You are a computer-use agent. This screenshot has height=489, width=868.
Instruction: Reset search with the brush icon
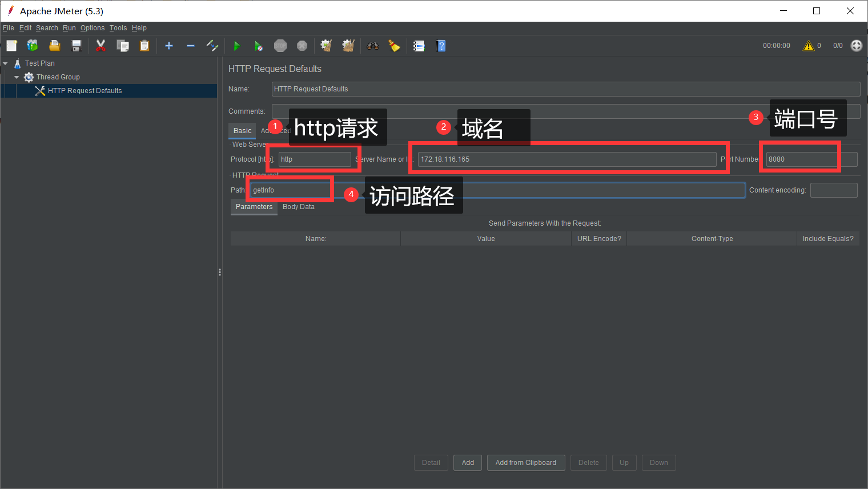click(x=395, y=46)
